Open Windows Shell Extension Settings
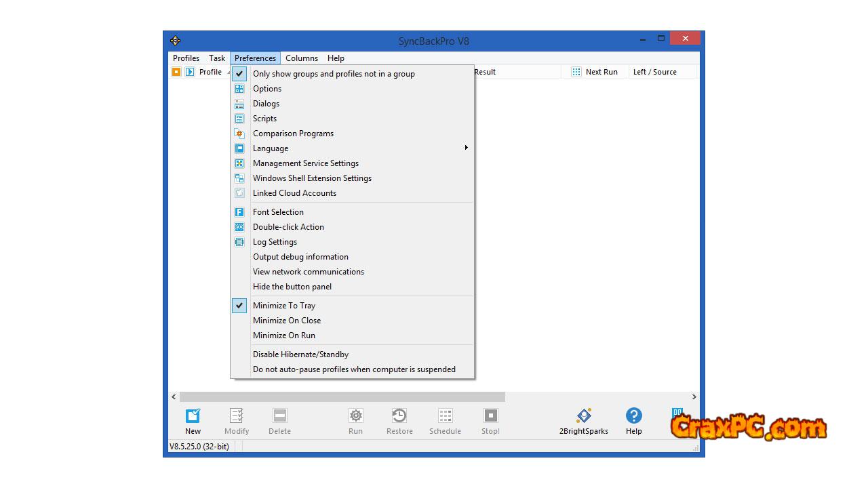The height and width of the screenshot is (488, 868). click(353, 178)
